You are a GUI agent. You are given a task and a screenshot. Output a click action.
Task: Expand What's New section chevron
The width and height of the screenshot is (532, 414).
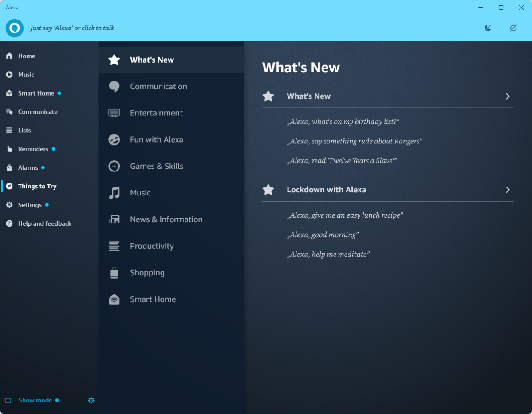[x=508, y=96]
